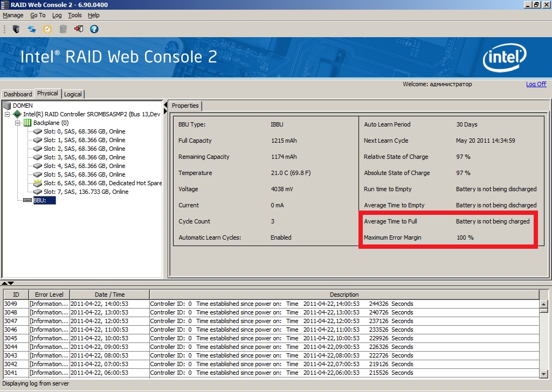Click the log scrollbar down arrow
The width and height of the screenshot is (552, 392).
(543, 374)
